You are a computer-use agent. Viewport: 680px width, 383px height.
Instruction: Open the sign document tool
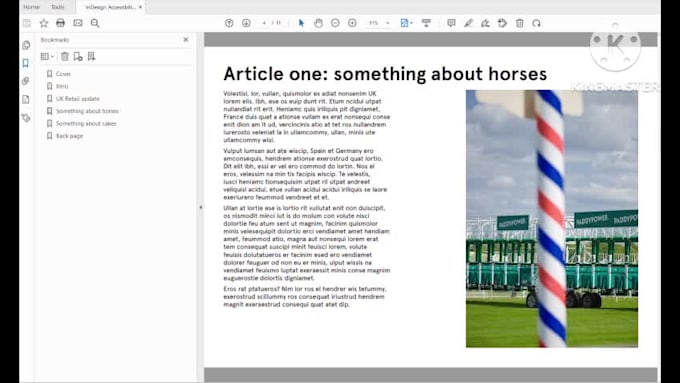pyautogui.click(x=485, y=23)
